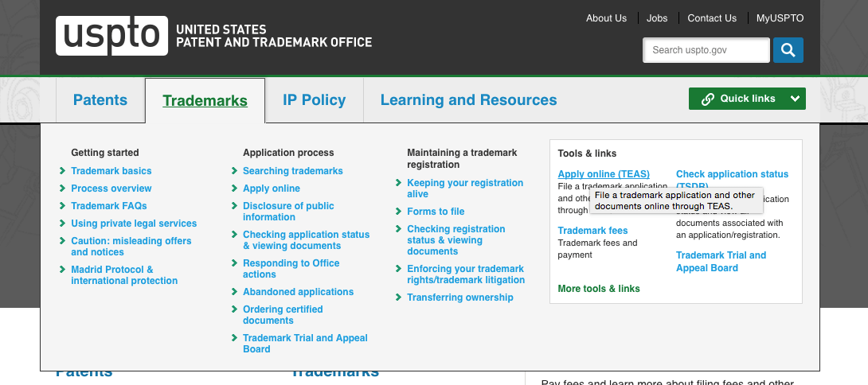Open the Trademarks menu tab
The height and width of the screenshot is (385, 868).
205,101
